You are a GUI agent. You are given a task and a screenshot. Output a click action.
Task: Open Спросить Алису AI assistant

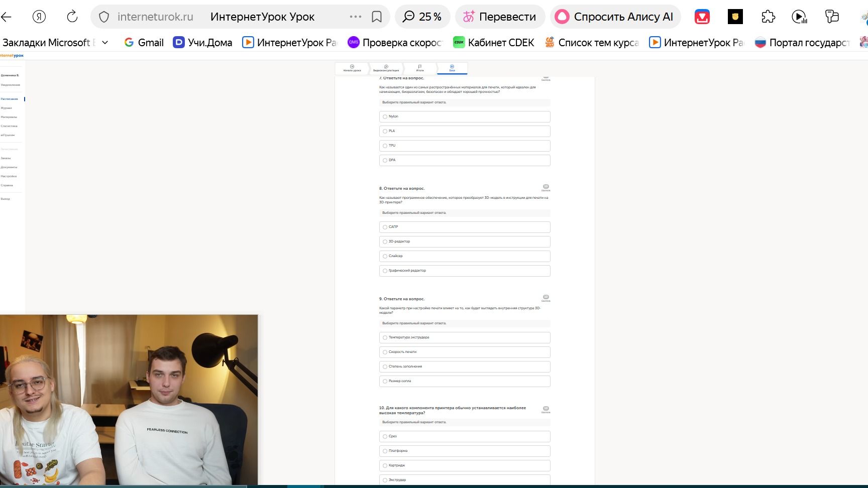[615, 17]
